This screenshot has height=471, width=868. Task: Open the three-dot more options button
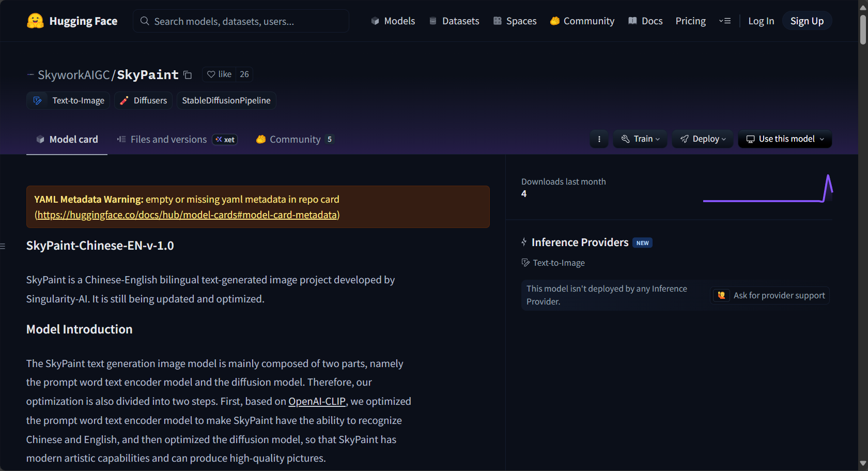(x=599, y=139)
